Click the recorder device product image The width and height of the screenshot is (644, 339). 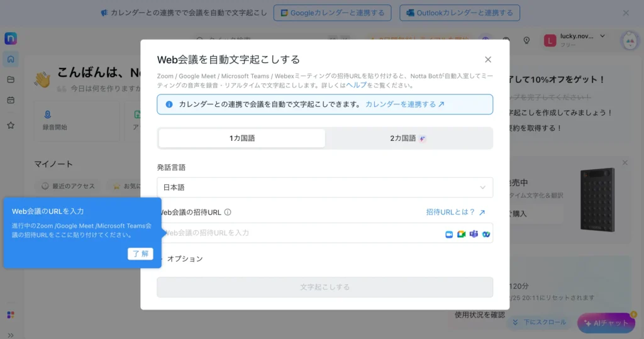click(597, 200)
